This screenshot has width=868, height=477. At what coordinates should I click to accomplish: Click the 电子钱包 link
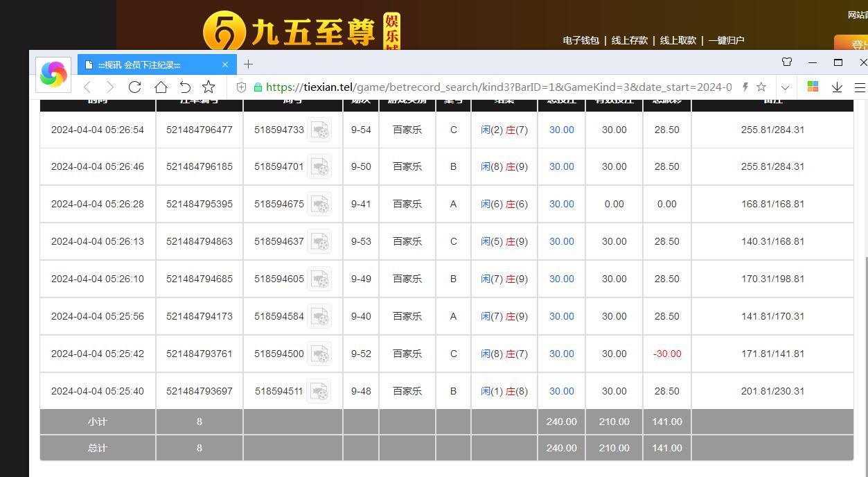point(581,40)
